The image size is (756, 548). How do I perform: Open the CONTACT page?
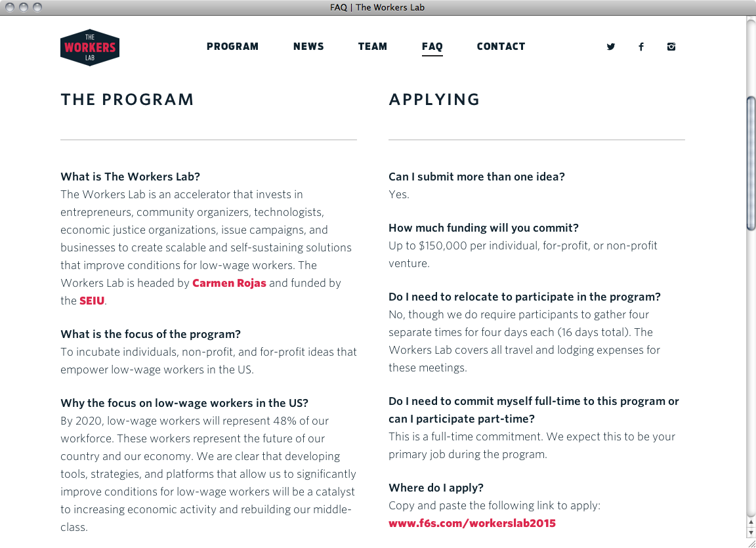click(501, 47)
